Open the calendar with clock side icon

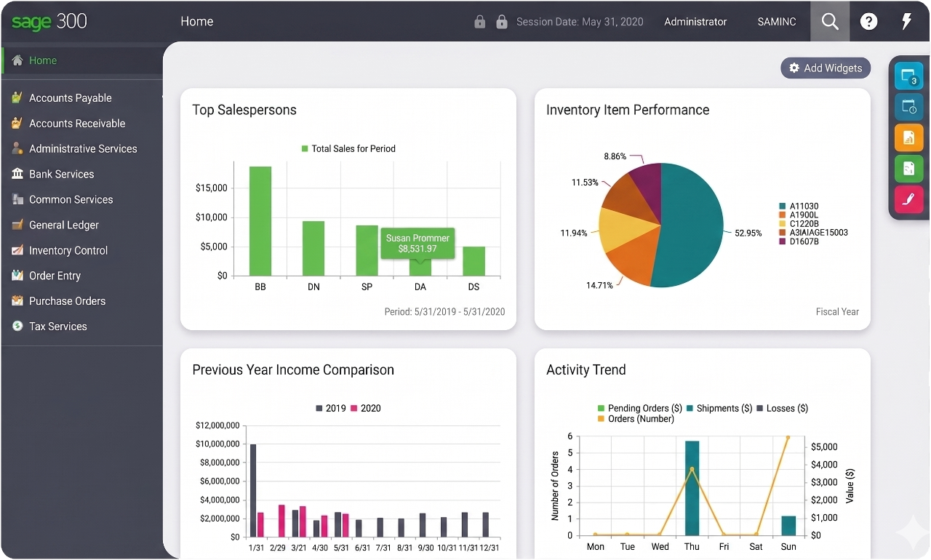[908, 107]
